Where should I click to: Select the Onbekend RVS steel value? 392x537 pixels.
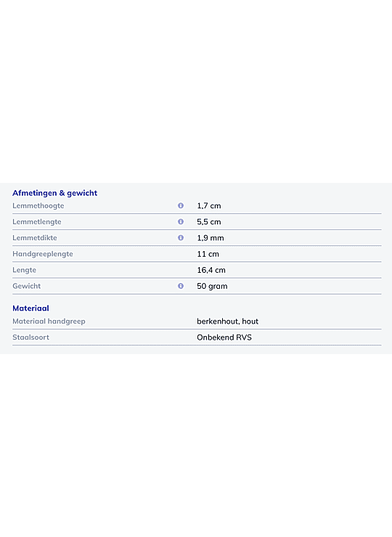coord(224,337)
